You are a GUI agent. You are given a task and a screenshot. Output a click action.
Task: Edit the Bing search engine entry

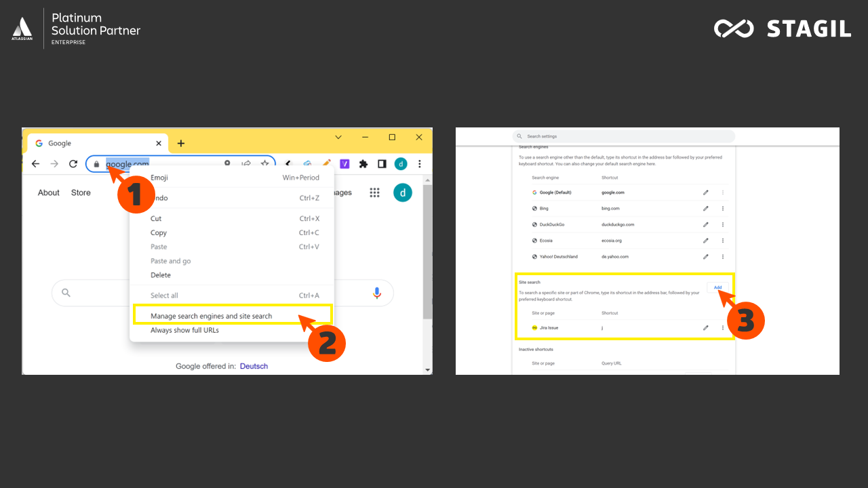pos(706,209)
